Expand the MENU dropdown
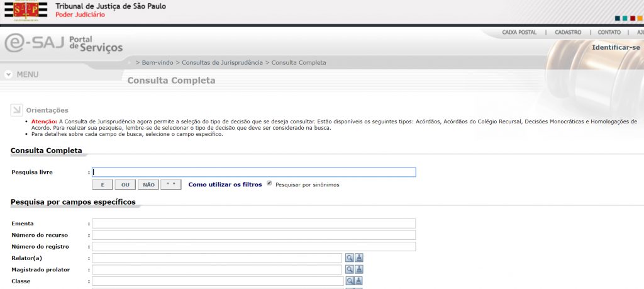This screenshot has height=289, width=644. [22, 74]
